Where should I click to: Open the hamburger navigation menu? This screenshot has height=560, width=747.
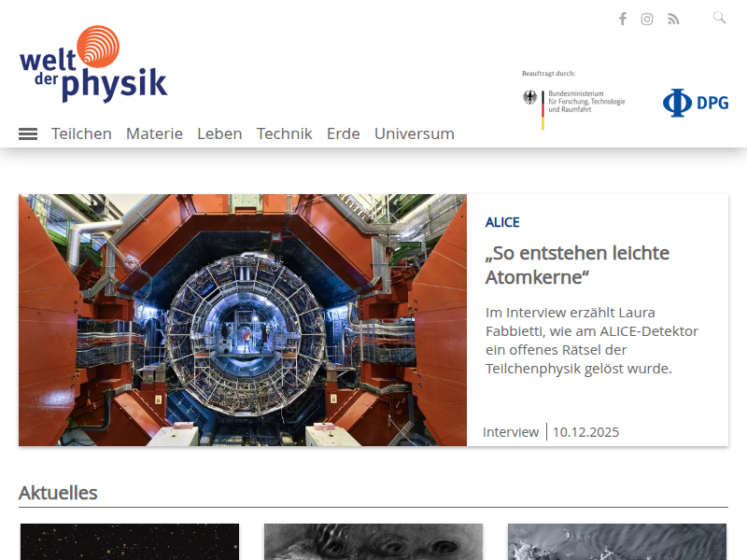[27, 133]
